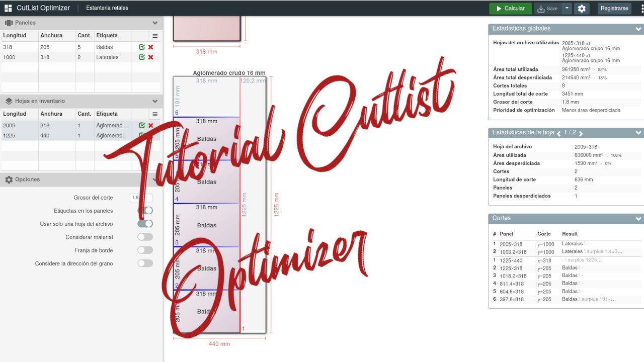Open settings with the gear icon
The width and height of the screenshot is (644, 362).
[x=582, y=8]
